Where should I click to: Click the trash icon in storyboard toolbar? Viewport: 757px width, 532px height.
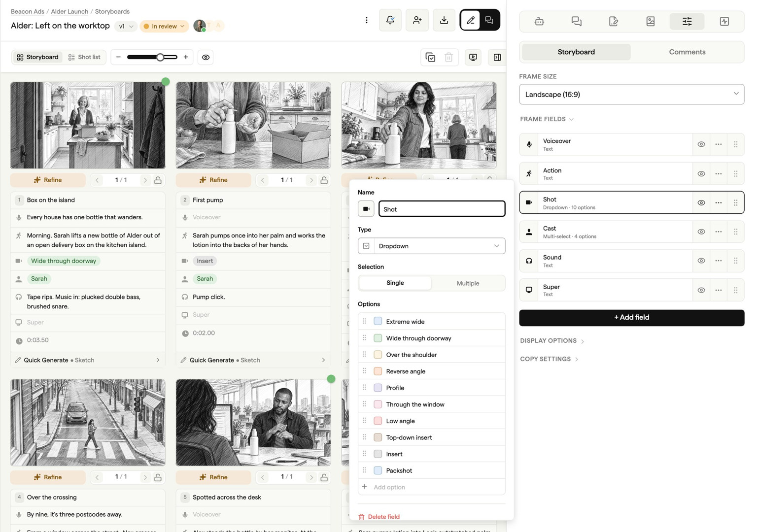(449, 57)
